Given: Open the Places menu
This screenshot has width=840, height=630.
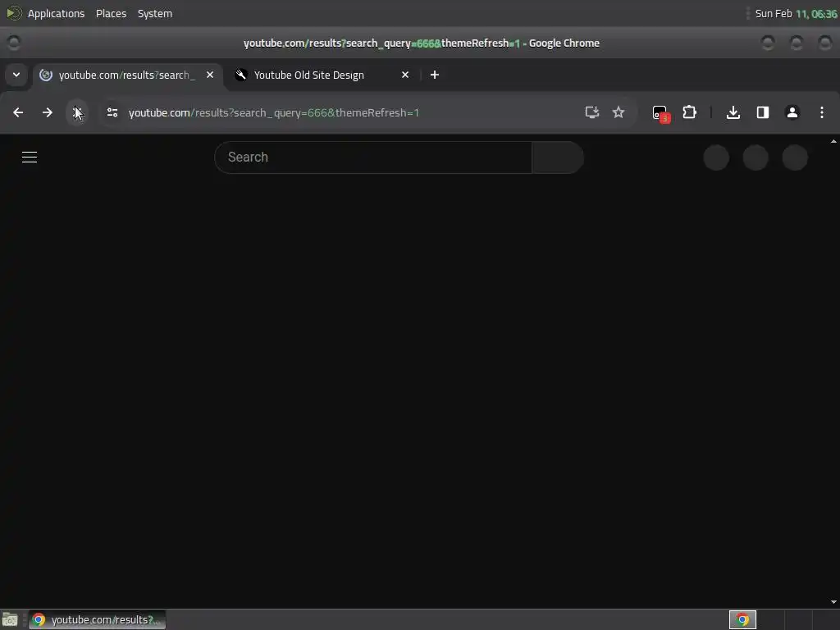Looking at the screenshot, I should (x=111, y=13).
